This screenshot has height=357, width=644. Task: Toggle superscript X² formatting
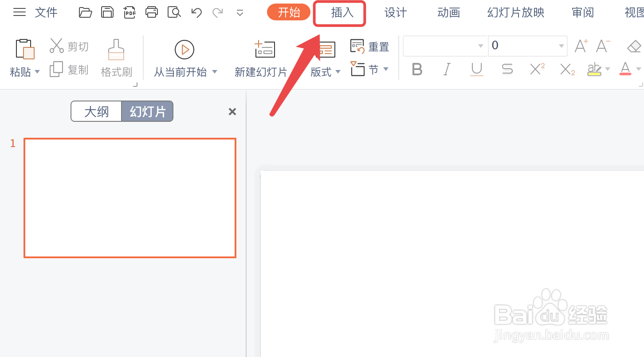537,69
